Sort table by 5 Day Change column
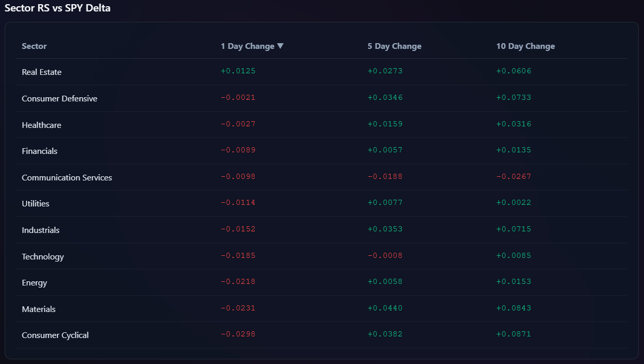Viewport: 644px width, 364px height. [394, 46]
